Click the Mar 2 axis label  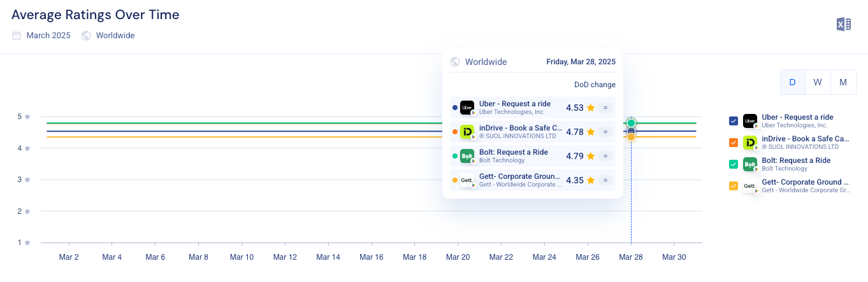(69, 257)
